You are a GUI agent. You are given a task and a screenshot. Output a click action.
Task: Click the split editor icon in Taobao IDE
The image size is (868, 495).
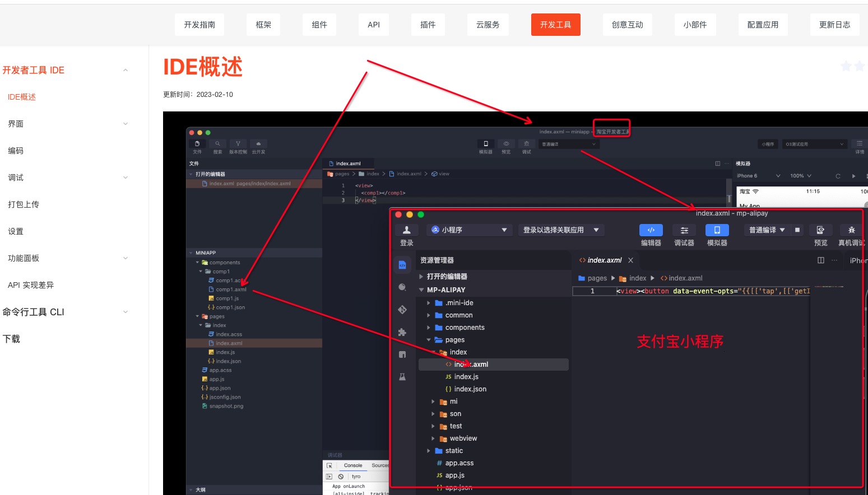pos(718,164)
